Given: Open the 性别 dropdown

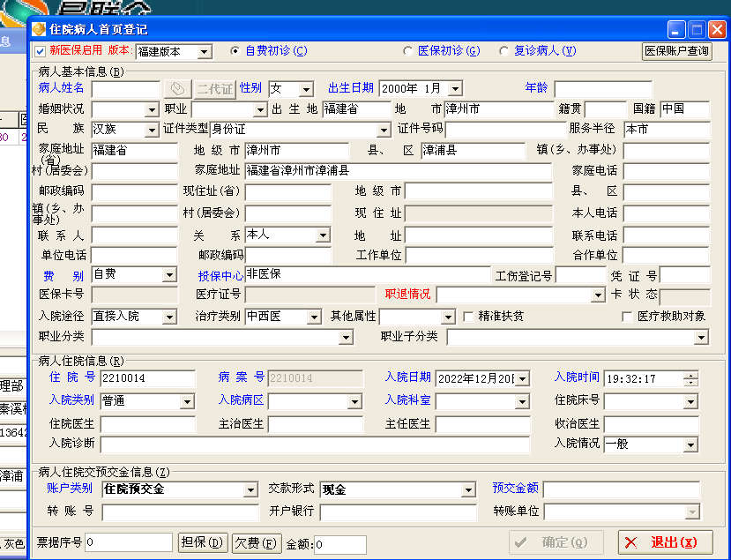Looking at the screenshot, I should (x=306, y=89).
